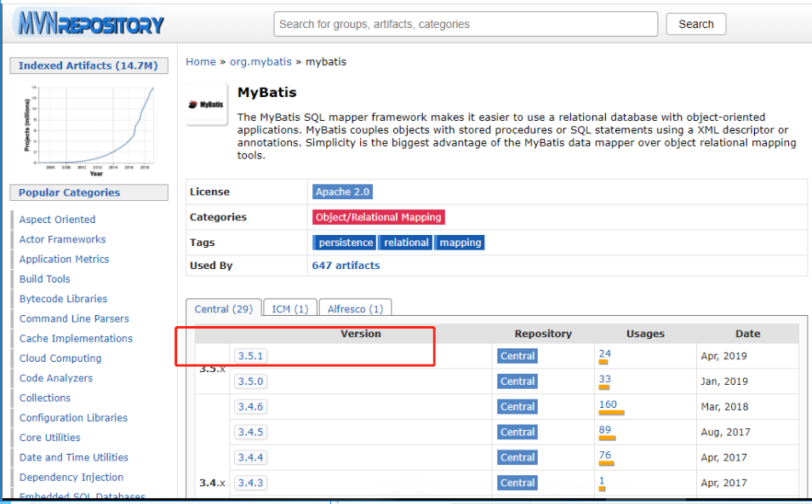
Task: Open version 3.4.5
Action: 250,432
